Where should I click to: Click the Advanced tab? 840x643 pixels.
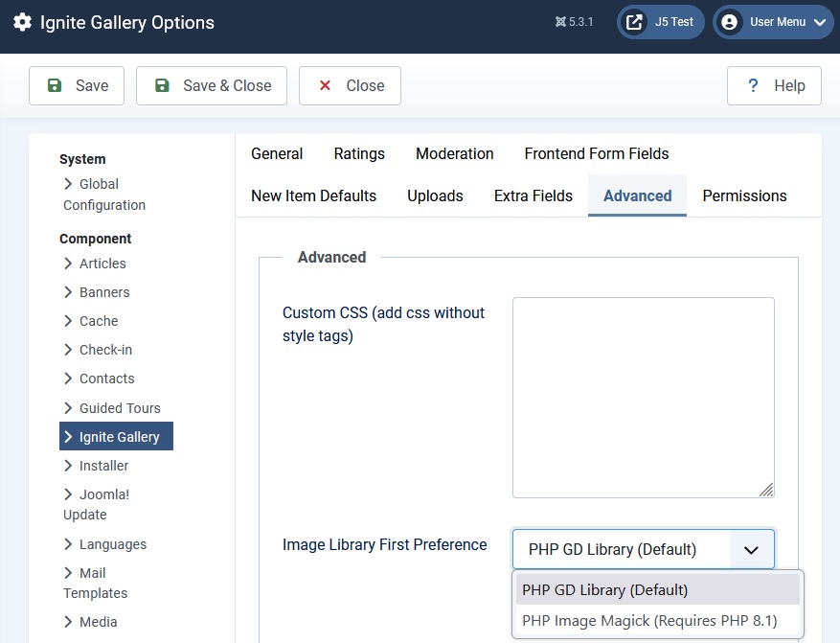[x=638, y=196]
